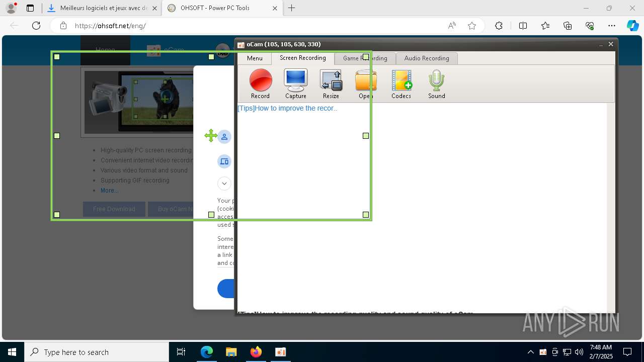Open the Windows Start menu
This screenshot has height=362, width=644.
pos(12,352)
